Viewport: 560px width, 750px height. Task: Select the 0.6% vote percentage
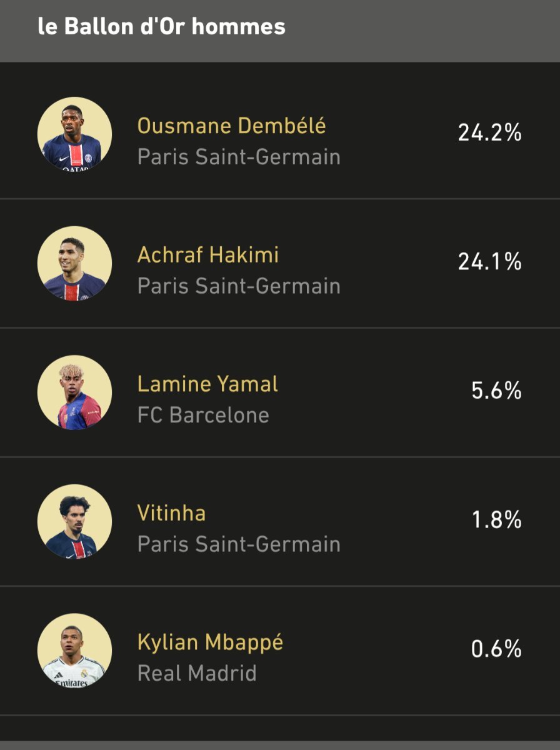[x=496, y=649]
